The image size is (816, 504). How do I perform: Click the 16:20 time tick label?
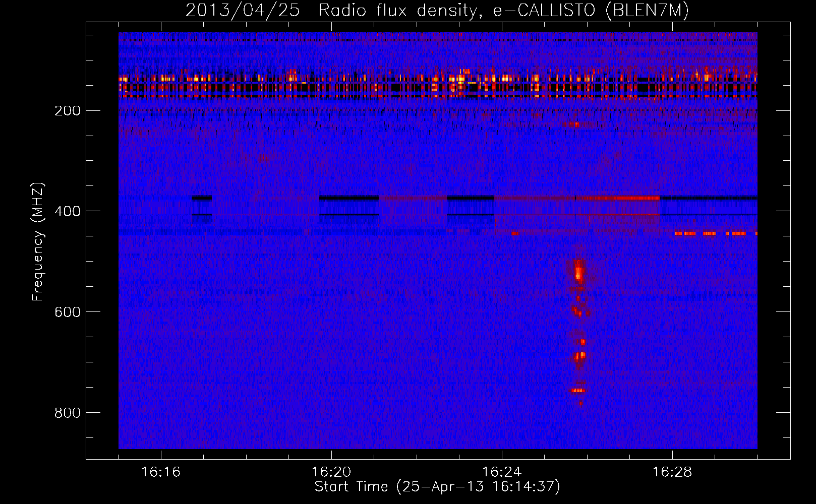click(331, 472)
